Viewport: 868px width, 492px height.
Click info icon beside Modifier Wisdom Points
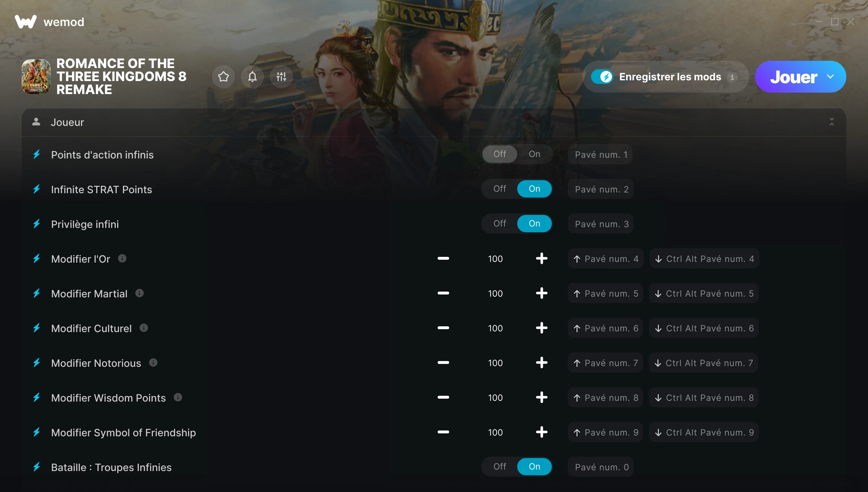pos(178,397)
